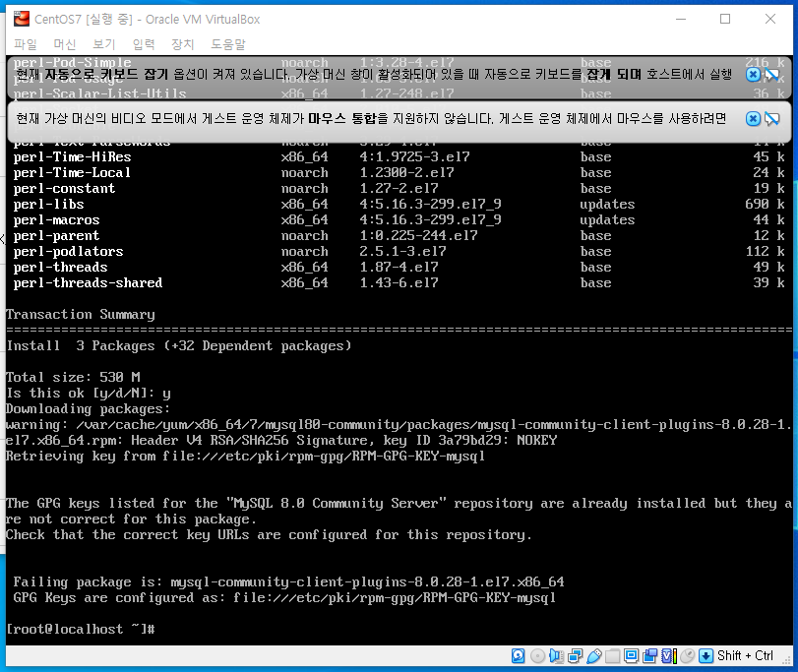Click the 'GPG Keys are configured as' line

pyautogui.click(x=284, y=598)
